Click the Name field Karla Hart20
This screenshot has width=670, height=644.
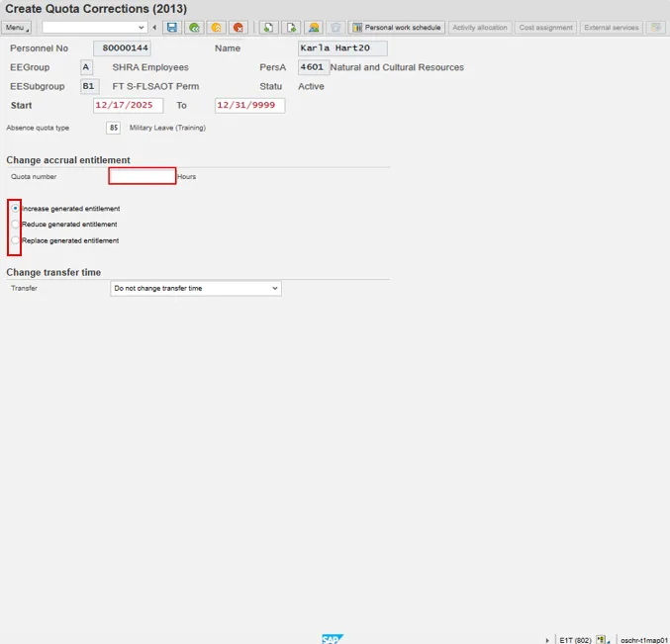(x=342, y=47)
